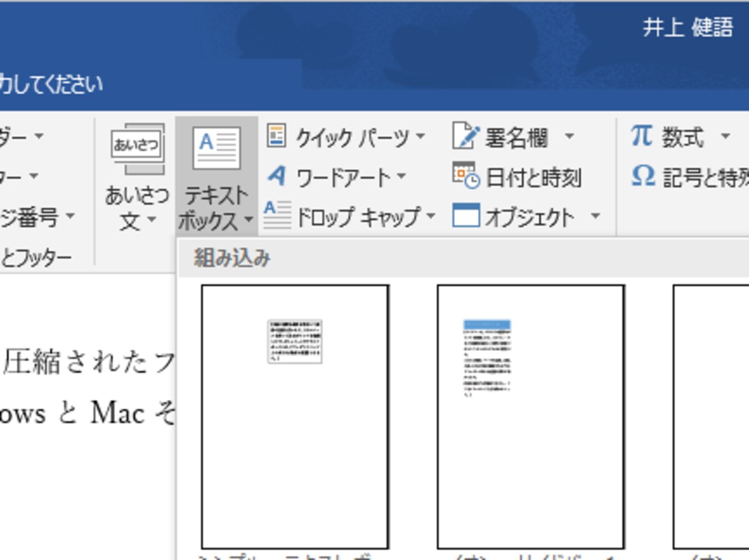Open ドロップ キャップ dropdown arrow
The height and width of the screenshot is (560, 749).
(430, 217)
